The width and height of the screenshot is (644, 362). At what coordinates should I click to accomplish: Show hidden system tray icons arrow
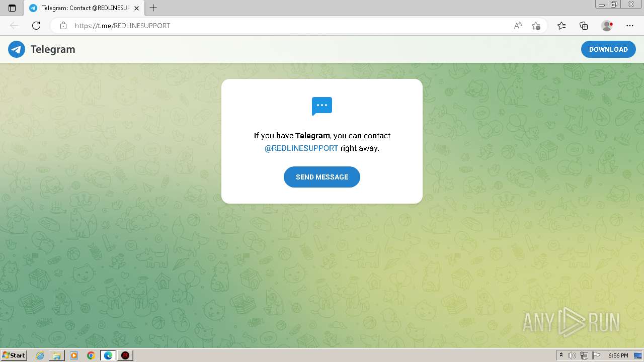[561, 355]
